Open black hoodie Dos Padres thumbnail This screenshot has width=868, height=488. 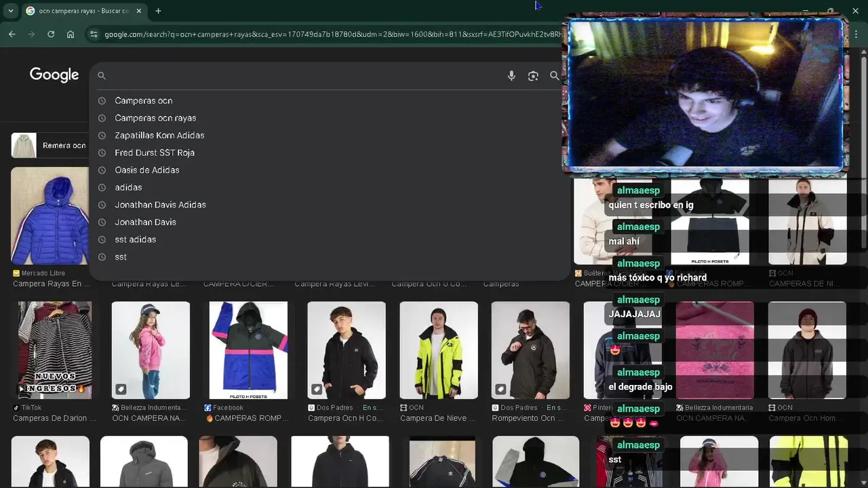346,350
